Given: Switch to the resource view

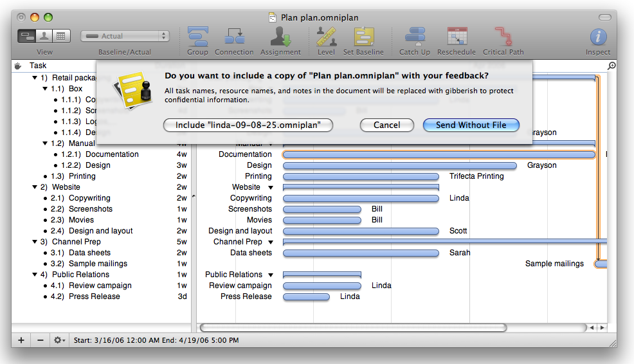Looking at the screenshot, I should click(x=44, y=36).
